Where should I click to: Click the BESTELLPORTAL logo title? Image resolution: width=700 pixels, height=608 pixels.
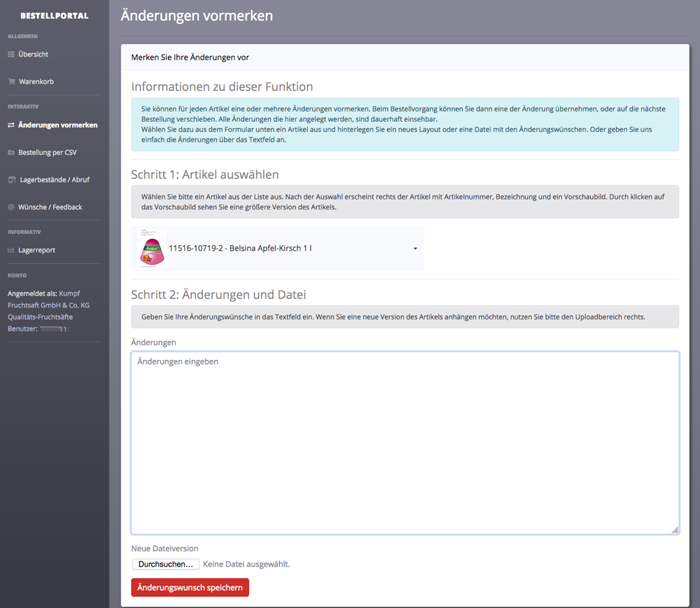(x=55, y=15)
